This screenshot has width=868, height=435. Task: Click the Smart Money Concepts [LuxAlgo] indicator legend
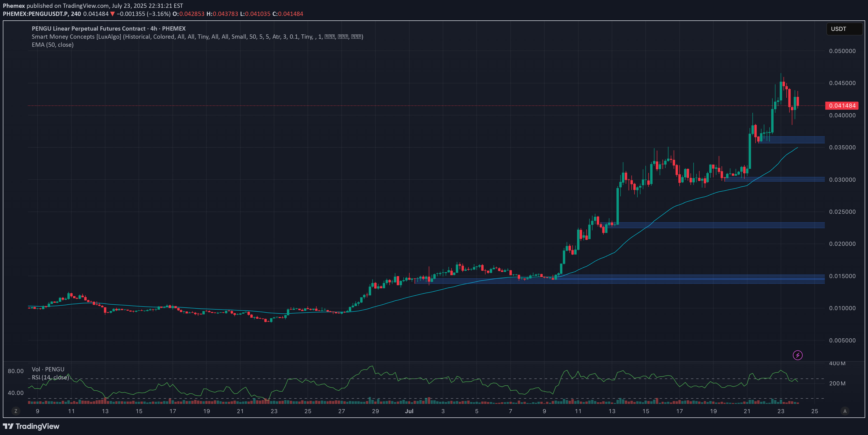pos(197,37)
